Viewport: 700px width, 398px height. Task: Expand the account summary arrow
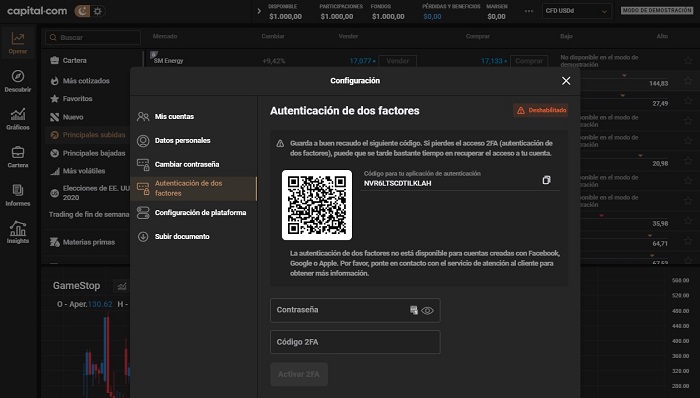(259, 11)
